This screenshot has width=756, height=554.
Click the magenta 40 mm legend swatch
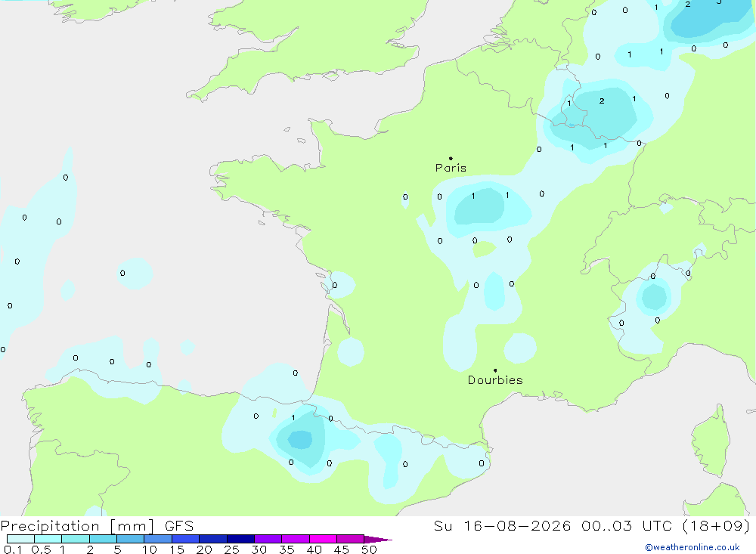tap(323, 539)
